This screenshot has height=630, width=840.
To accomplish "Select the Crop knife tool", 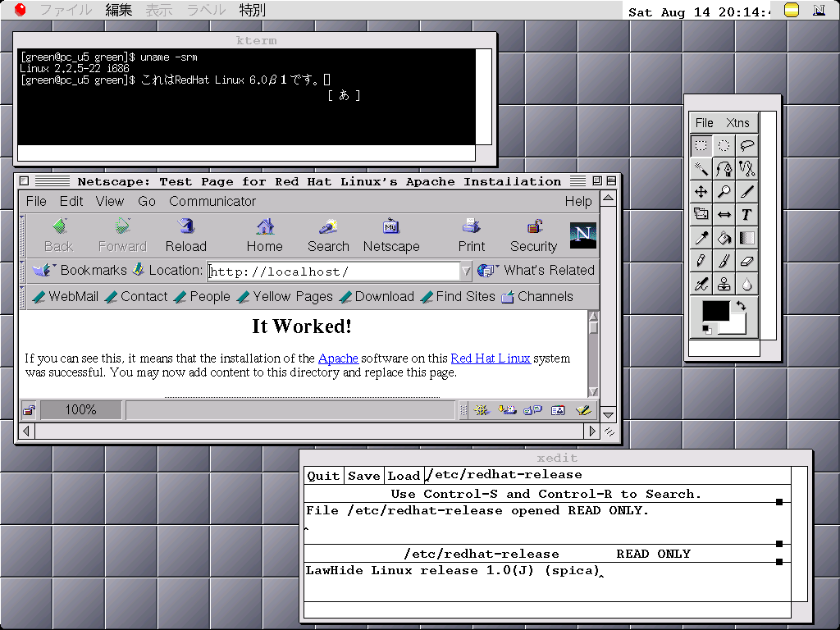I will coord(746,192).
